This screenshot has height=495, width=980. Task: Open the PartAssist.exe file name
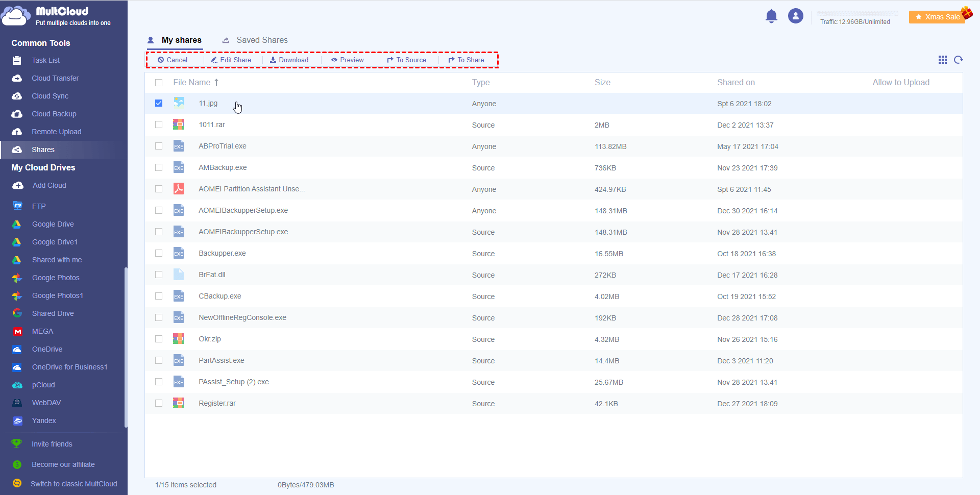coord(222,360)
